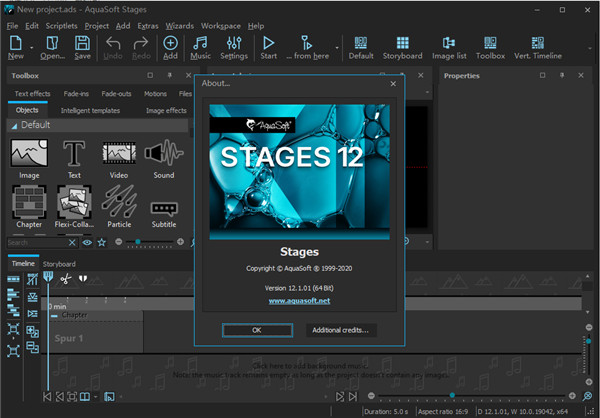Open the www.aquasoft.net link
Image resolution: width=600 pixels, height=418 pixels.
(x=299, y=299)
